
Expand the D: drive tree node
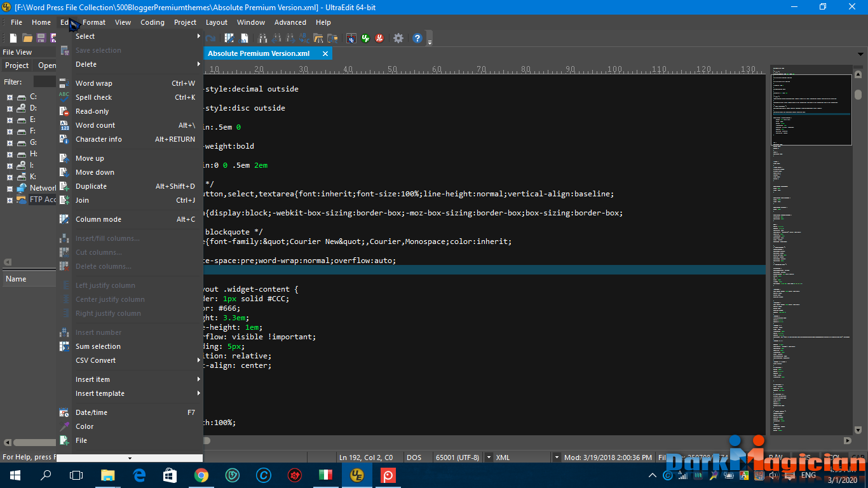(10, 109)
